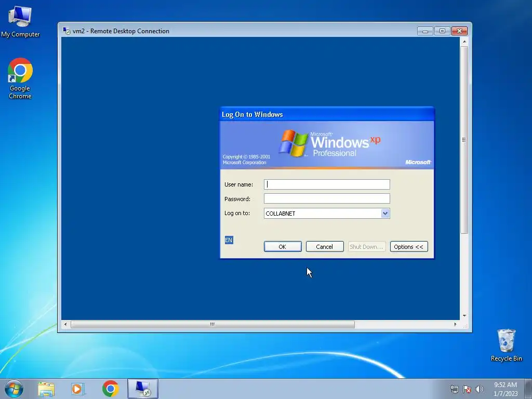
Task: Close the Remote Desktop Connection window
Action: pyautogui.click(x=459, y=31)
